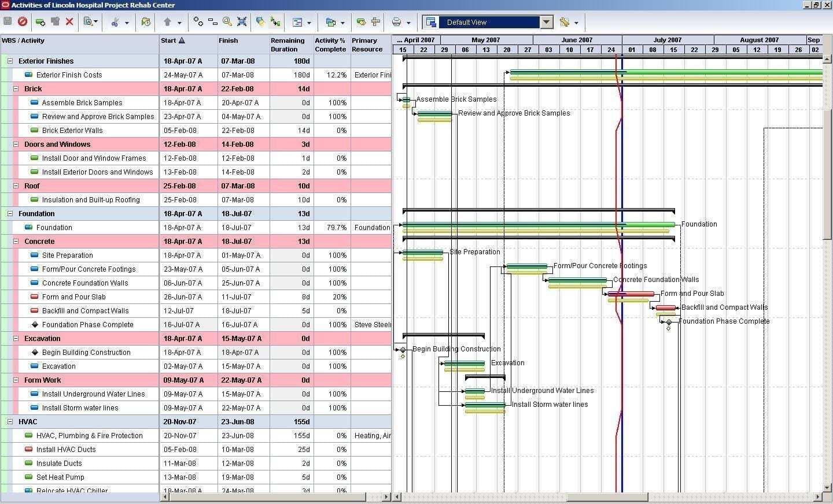
Task: Collapse the Exterior Finishes WBS group
Action: click(9, 61)
